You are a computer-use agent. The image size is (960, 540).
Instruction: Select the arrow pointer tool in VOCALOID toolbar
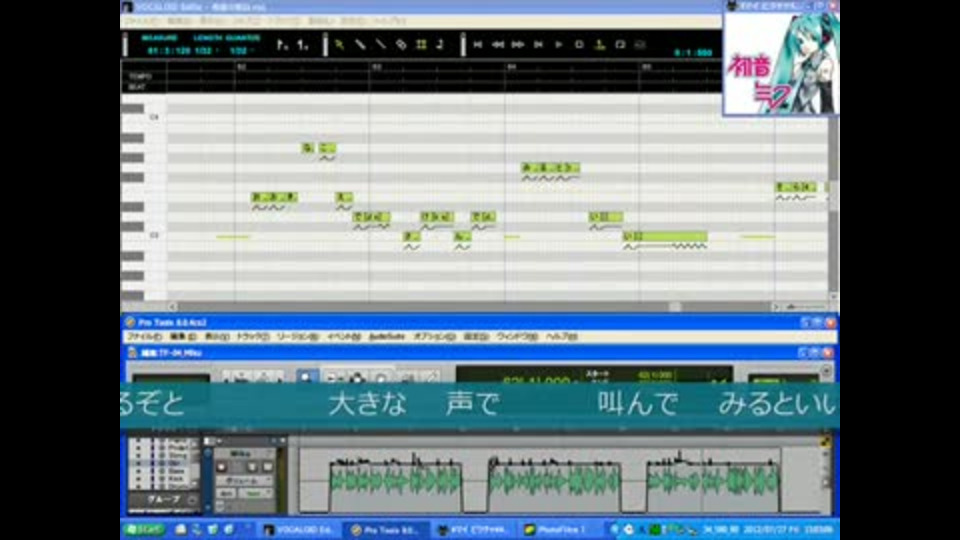tap(339, 45)
